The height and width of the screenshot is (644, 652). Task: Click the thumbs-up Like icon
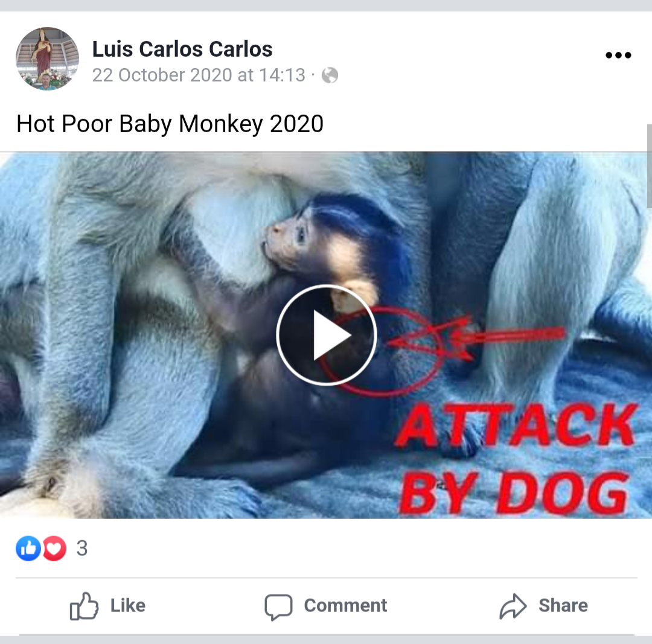(84, 606)
